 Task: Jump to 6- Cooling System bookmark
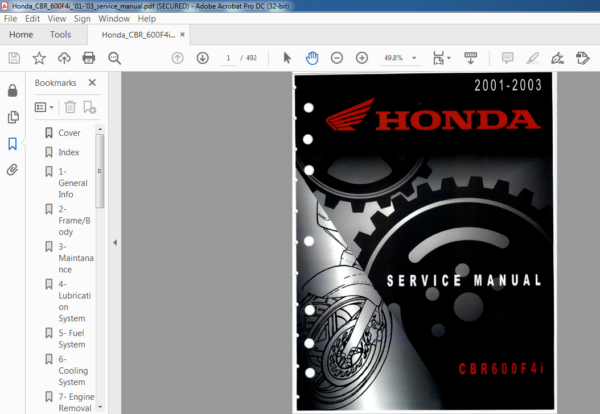click(x=73, y=370)
